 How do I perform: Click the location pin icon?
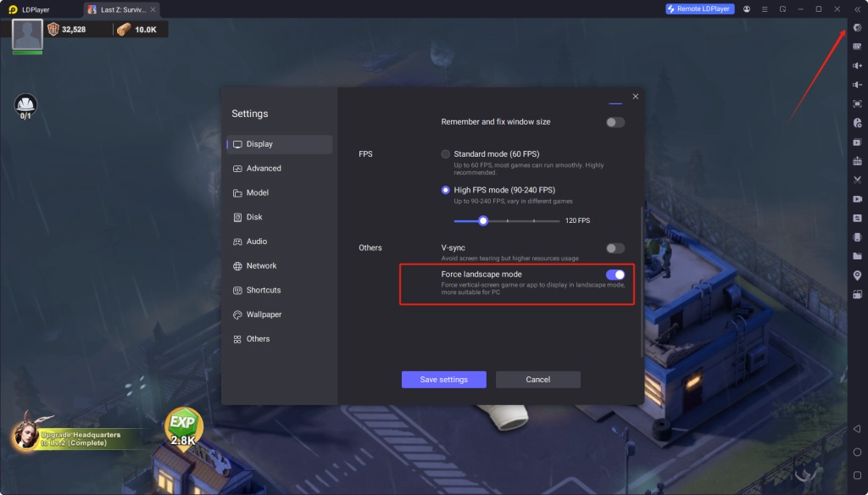click(857, 275)
